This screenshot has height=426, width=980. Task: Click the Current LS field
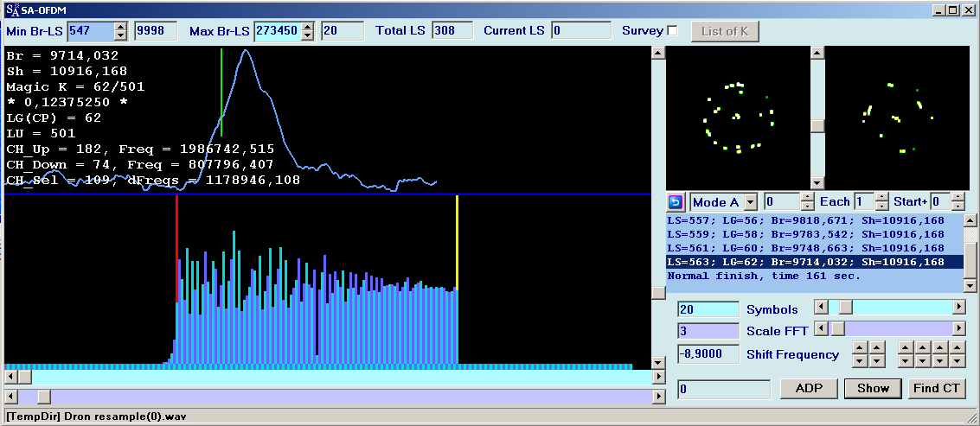click(x=581, y=30)
